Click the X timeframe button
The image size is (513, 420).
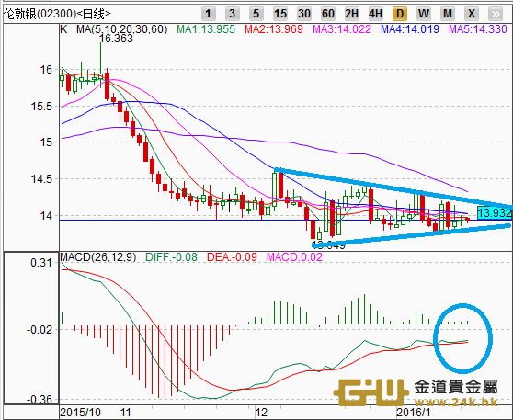point(471,14)
